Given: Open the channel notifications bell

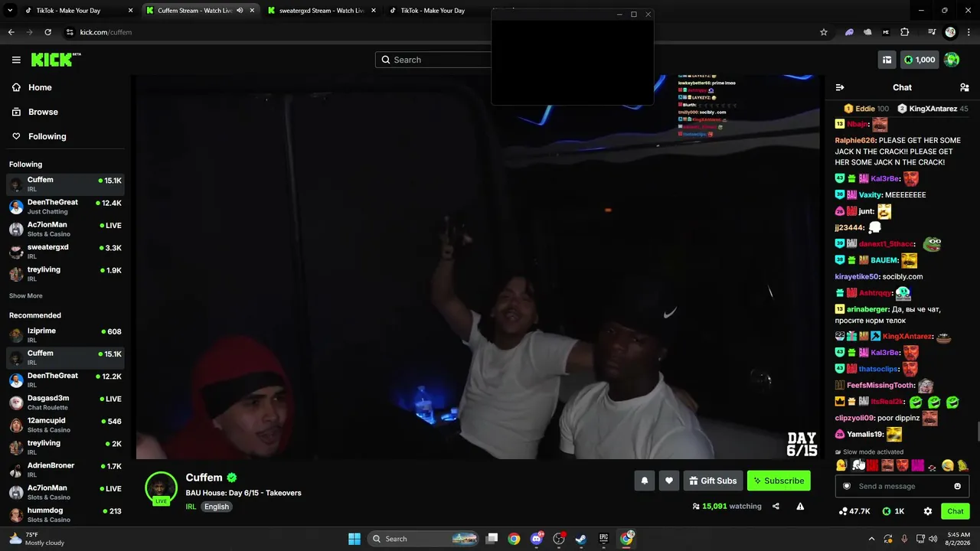Looking at the screenshot, I should [x=645, y=481].
